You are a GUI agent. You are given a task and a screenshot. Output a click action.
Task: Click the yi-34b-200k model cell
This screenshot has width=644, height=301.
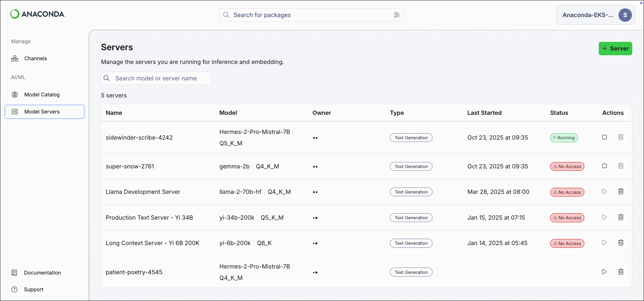(x=237, y=218)
